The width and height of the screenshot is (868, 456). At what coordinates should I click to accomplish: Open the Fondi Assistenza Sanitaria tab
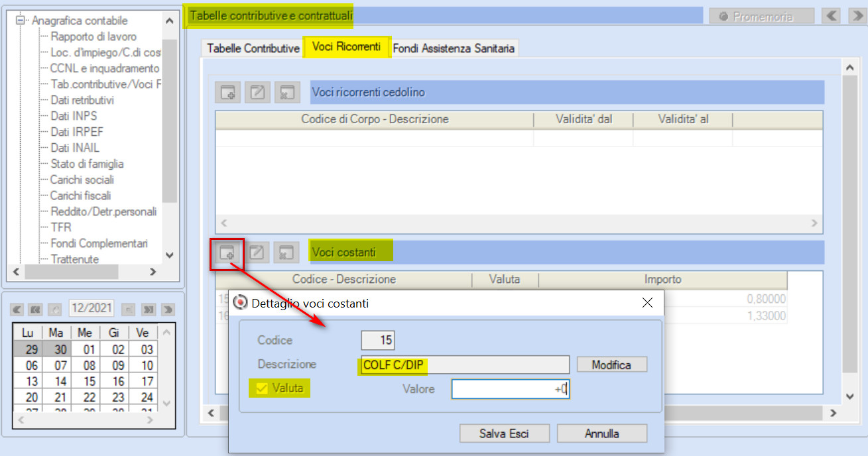point(454,48)
